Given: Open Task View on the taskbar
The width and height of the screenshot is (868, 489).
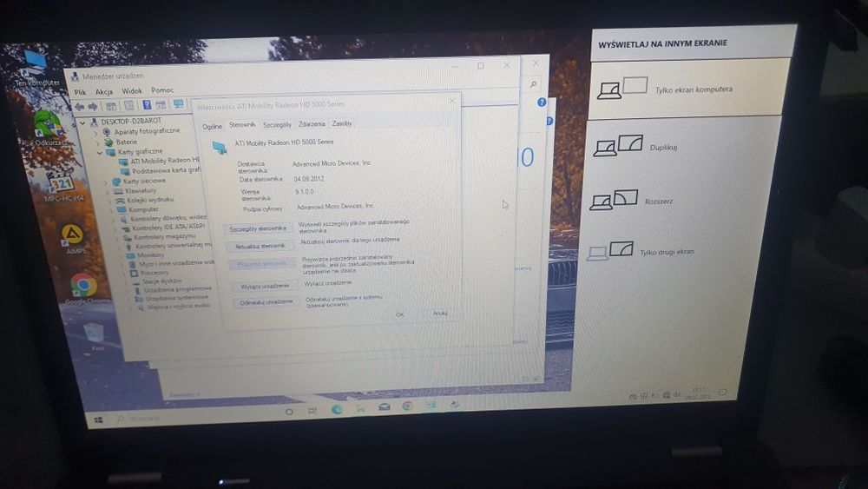Looking at the screenshot, I should click(312, 411).
